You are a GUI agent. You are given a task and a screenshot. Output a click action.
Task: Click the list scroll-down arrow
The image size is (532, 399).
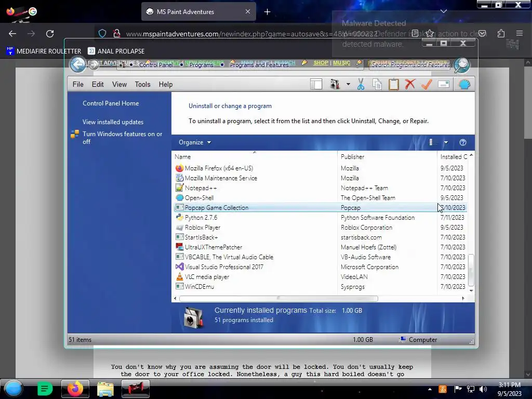[471, 290]
